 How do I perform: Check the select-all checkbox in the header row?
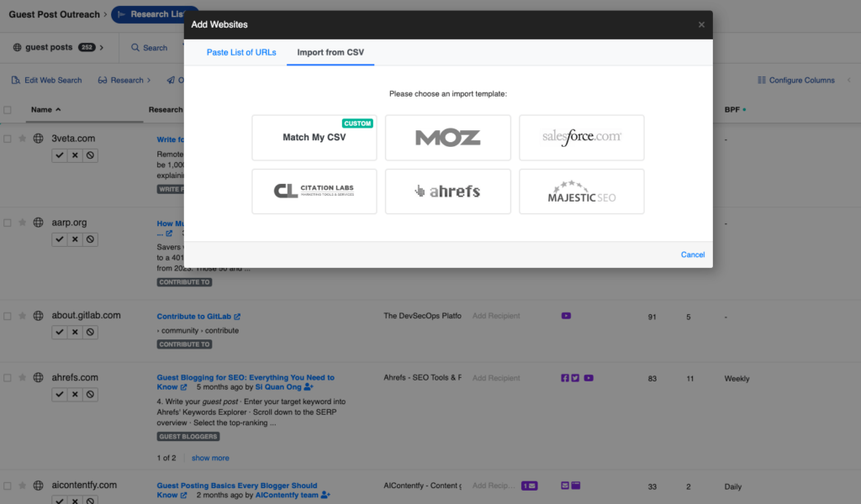point(8,110)
